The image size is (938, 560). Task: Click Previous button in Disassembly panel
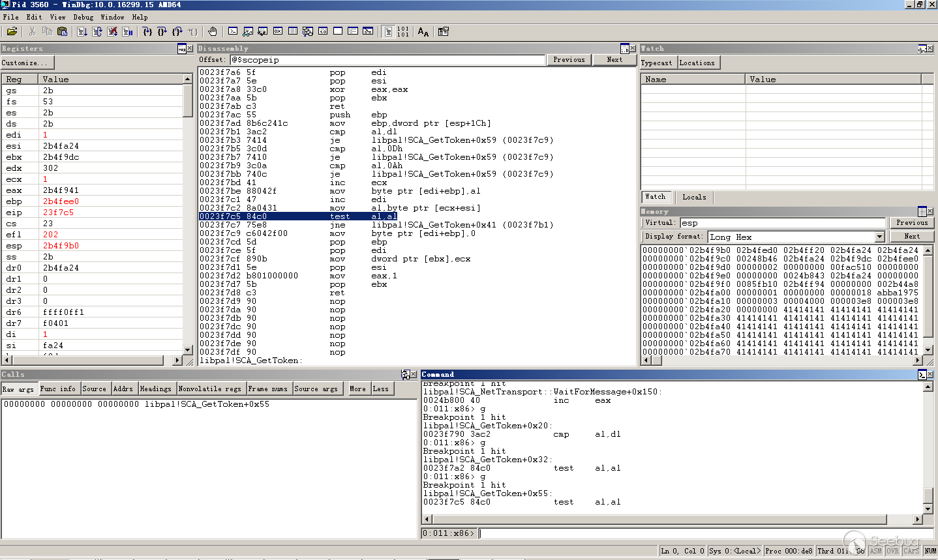[569, 60]
